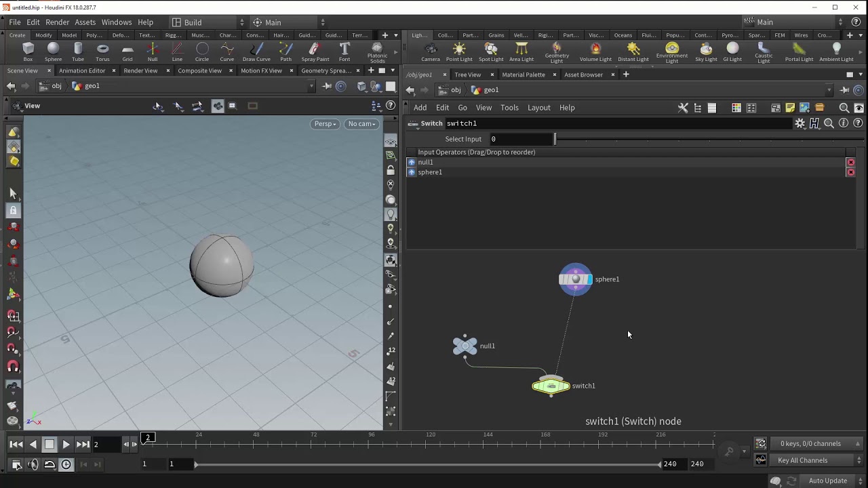The image size is (868, 488).
Task: Click the Layout menu in network editor
Action: point(538,108)
